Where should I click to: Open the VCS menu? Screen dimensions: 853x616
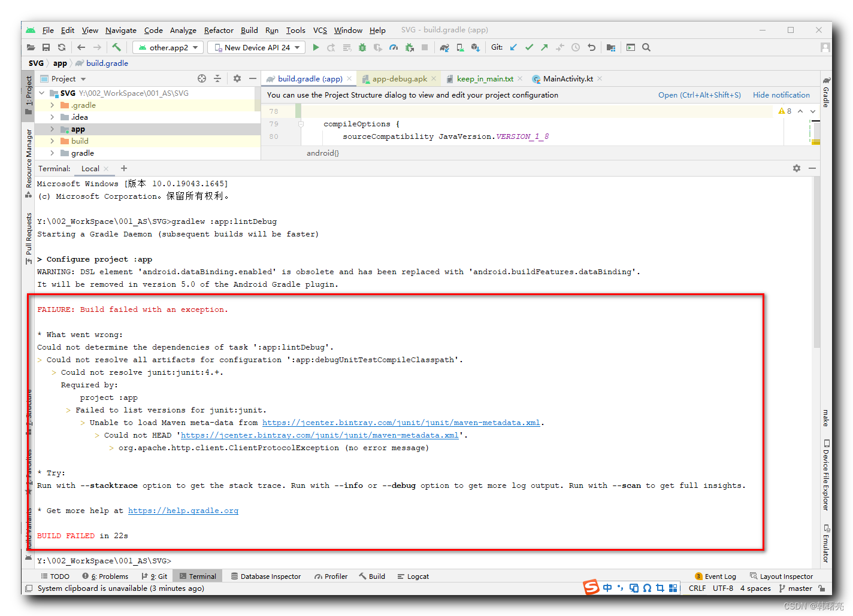point(320,30)
